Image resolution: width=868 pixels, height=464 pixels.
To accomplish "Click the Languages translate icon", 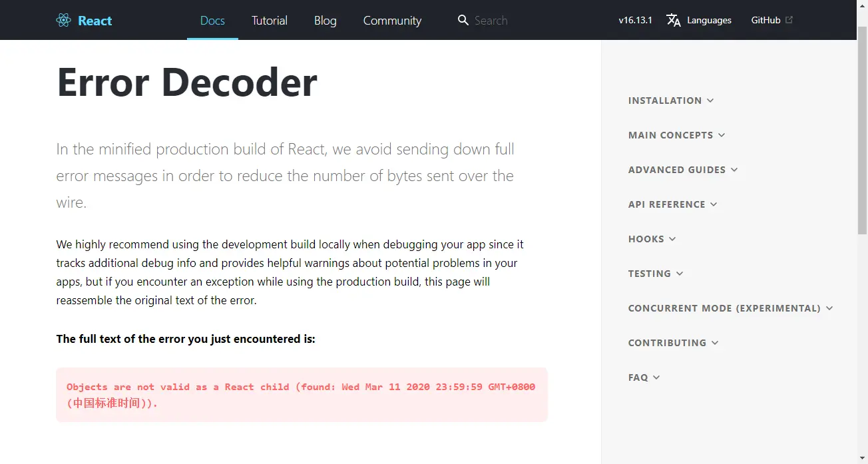I will tap(674, 20).
